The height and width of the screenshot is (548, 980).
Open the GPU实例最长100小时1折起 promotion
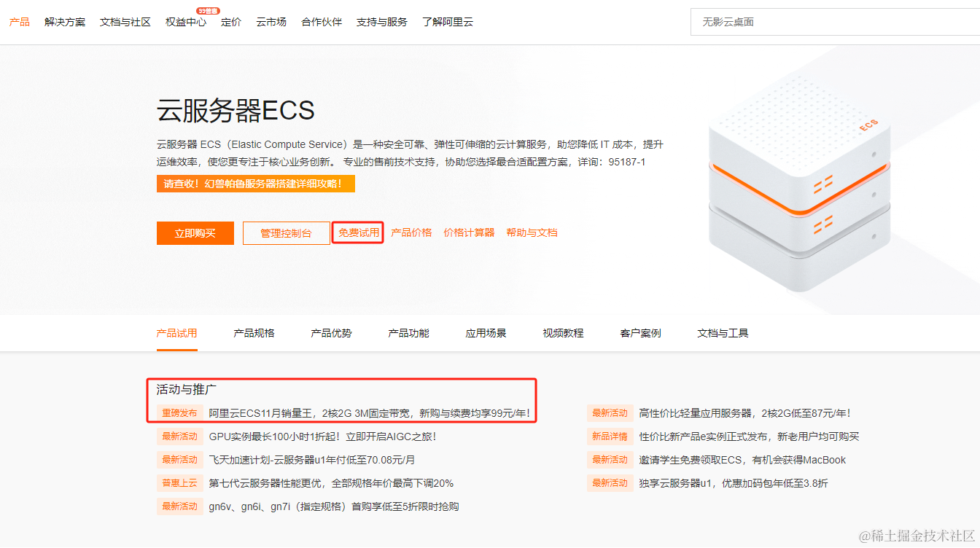[322, 437]
